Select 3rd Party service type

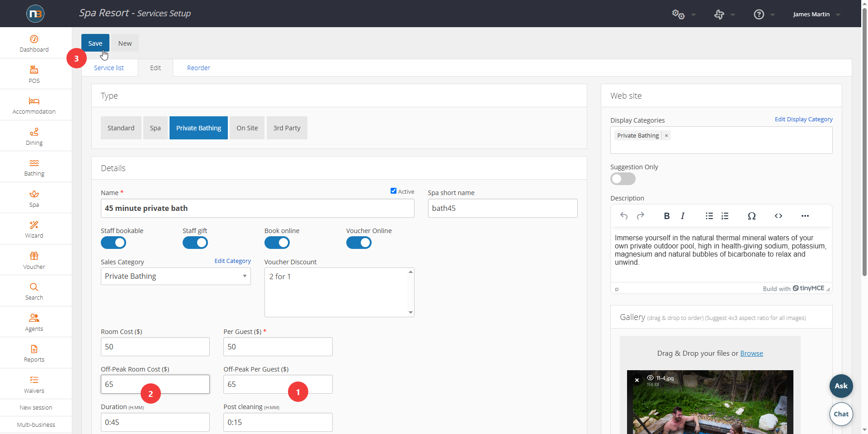287,128
